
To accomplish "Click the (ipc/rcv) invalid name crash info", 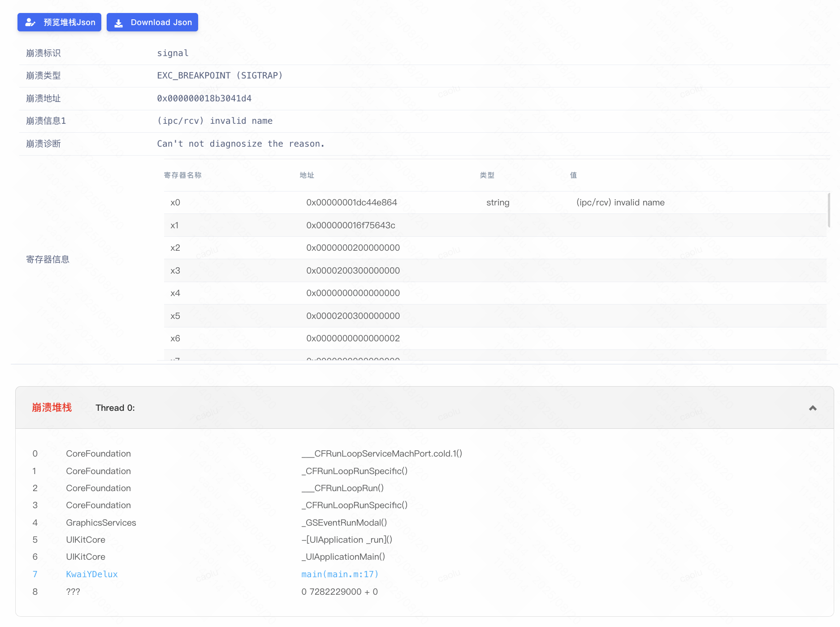I will point(215,121).
